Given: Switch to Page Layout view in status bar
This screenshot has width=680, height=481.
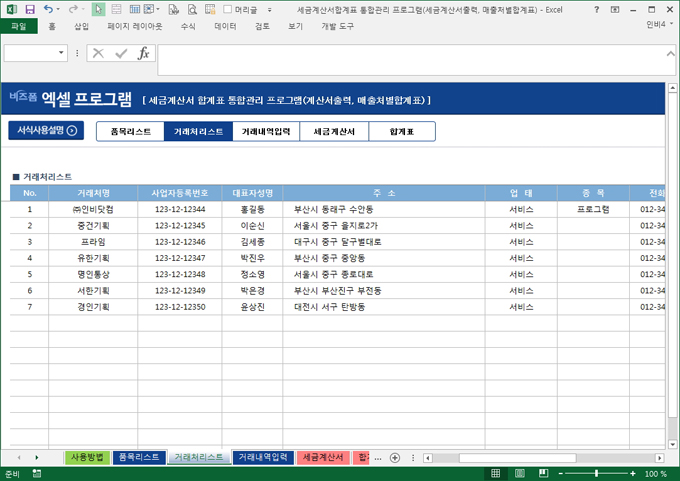Looking at the screenshot, I should point(519,473).
